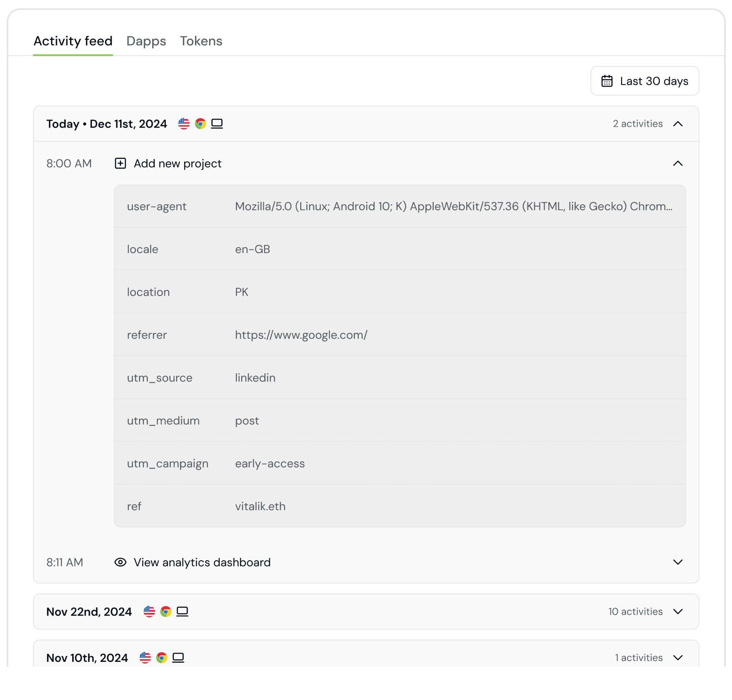Click the laptop device icon for Dec 11th
Screen dimensions: 732x700
[217, 124]
